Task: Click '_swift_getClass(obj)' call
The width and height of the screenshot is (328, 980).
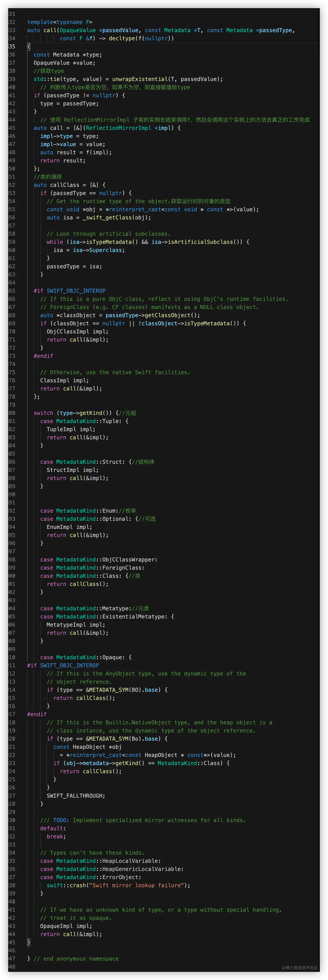Action: (115, 218)
